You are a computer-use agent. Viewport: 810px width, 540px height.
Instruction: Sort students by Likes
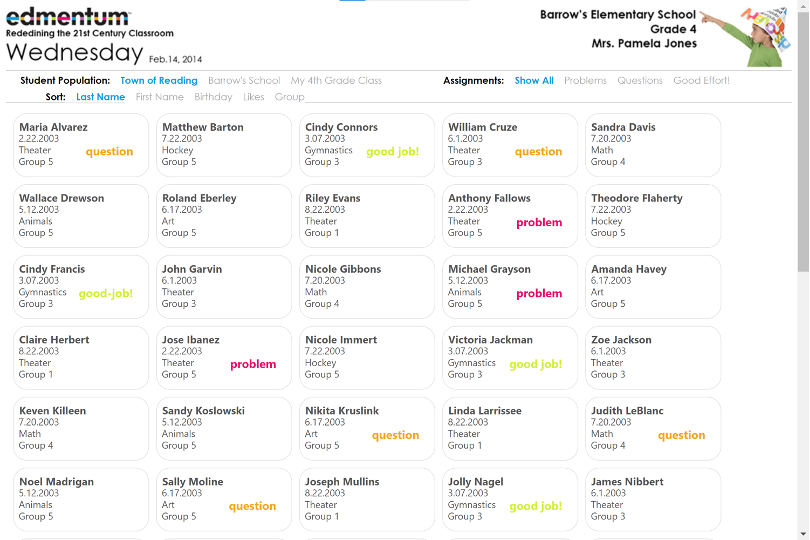pyautogui.click(x=254, y=97)
